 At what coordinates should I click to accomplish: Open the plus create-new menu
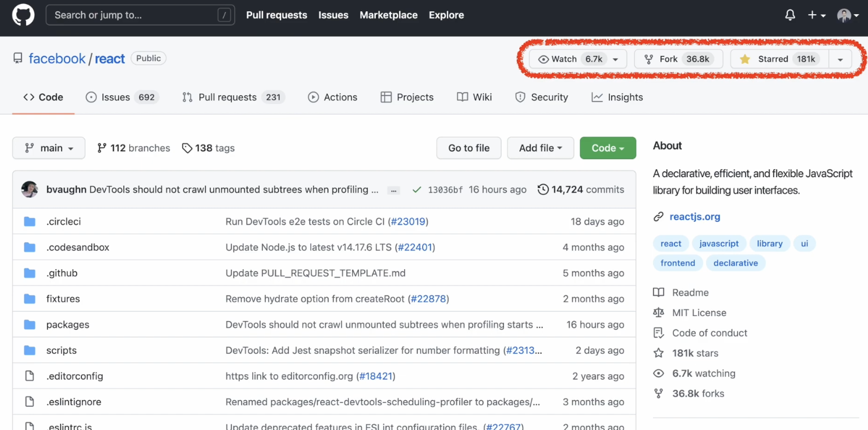click(x=816, y=15)
